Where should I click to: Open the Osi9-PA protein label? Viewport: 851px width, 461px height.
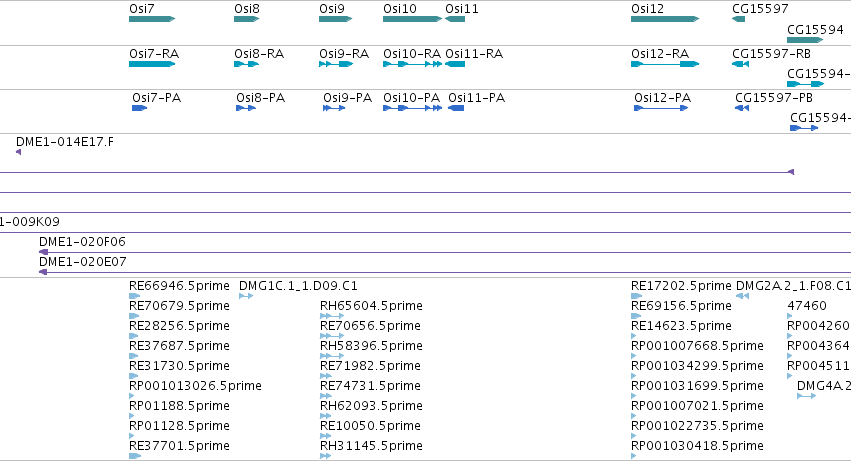(x=347, y=98)
